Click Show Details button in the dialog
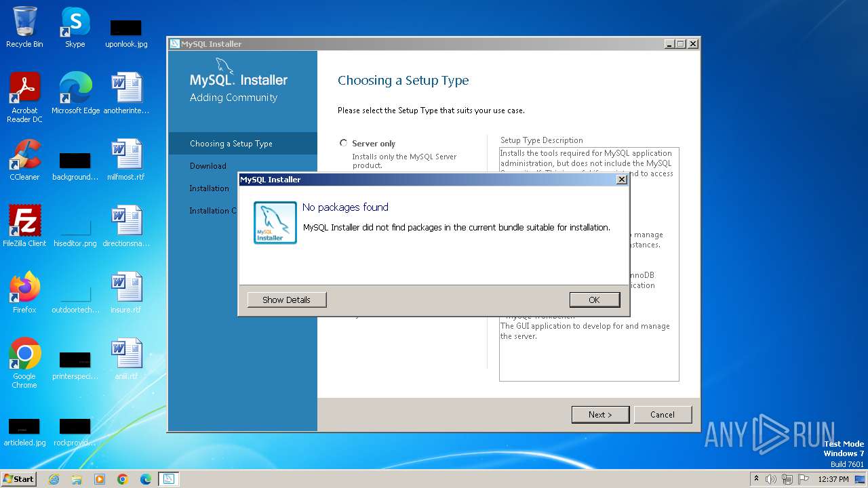Image resolution: width=868 pixels, height=488 pixels. 286,300
